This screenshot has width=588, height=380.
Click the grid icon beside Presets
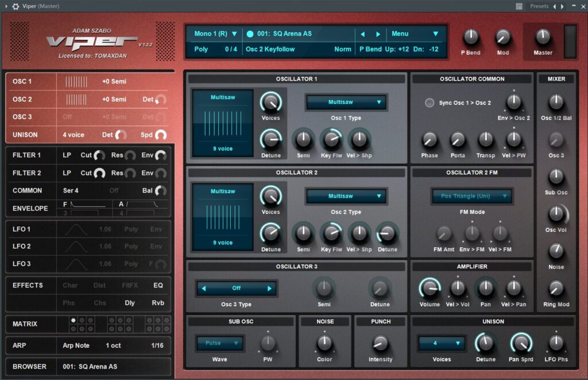[x=519, y=6]
